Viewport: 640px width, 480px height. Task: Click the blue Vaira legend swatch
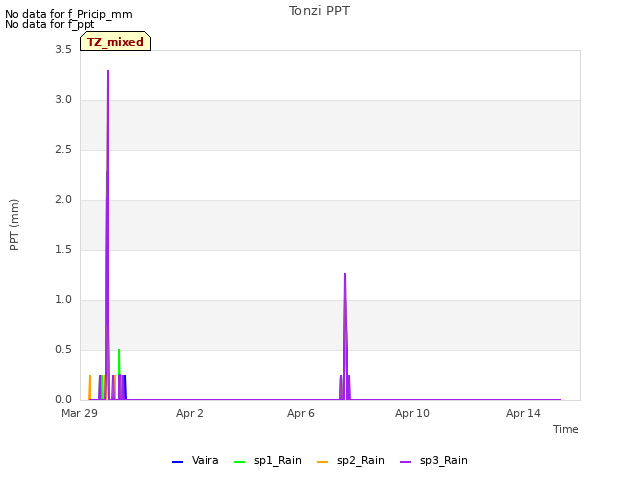point(178,462)
